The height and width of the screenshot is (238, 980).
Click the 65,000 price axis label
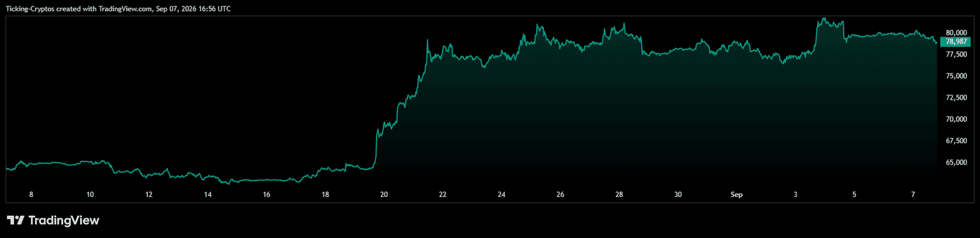[956, 163]
